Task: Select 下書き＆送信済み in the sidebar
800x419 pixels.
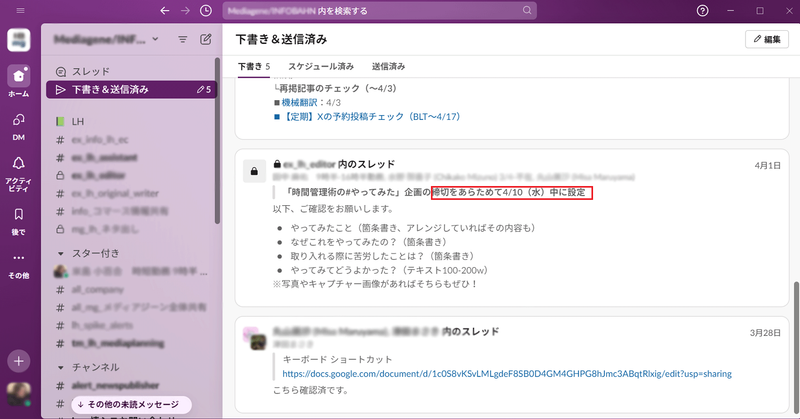Action: point(131,89)
